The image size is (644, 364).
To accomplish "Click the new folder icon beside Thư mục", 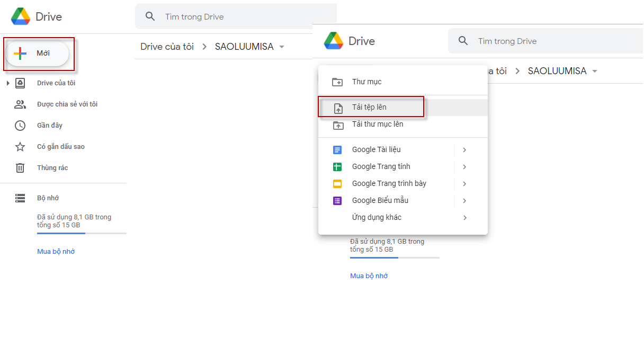I will tap(337, 82).
